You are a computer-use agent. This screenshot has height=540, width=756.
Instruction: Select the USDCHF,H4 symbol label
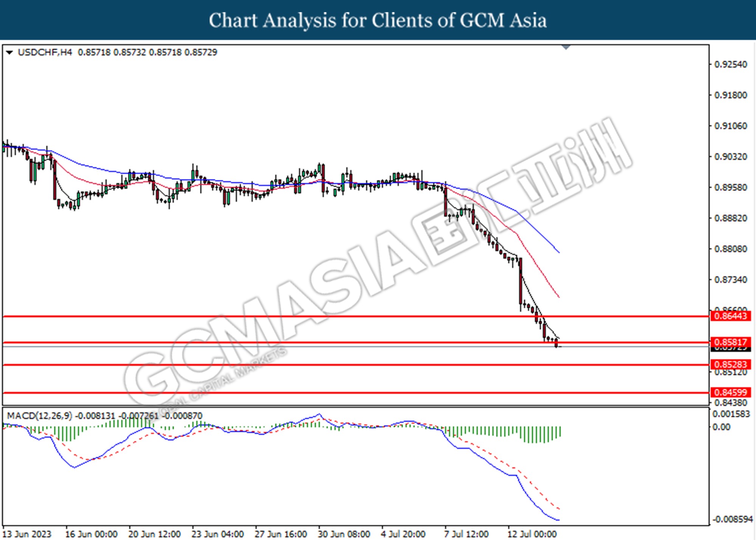coord(45,52)
